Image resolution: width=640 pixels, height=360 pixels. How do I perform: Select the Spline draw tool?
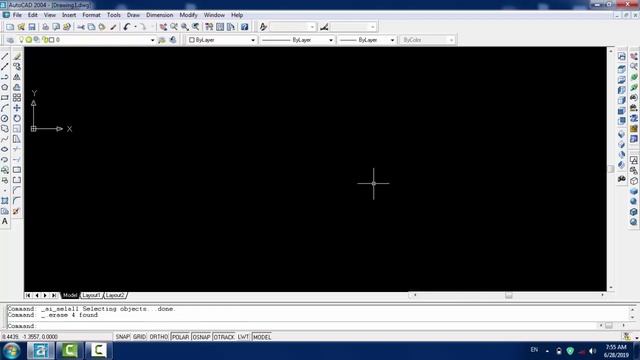pyautogui.click(x=4, y=139)
